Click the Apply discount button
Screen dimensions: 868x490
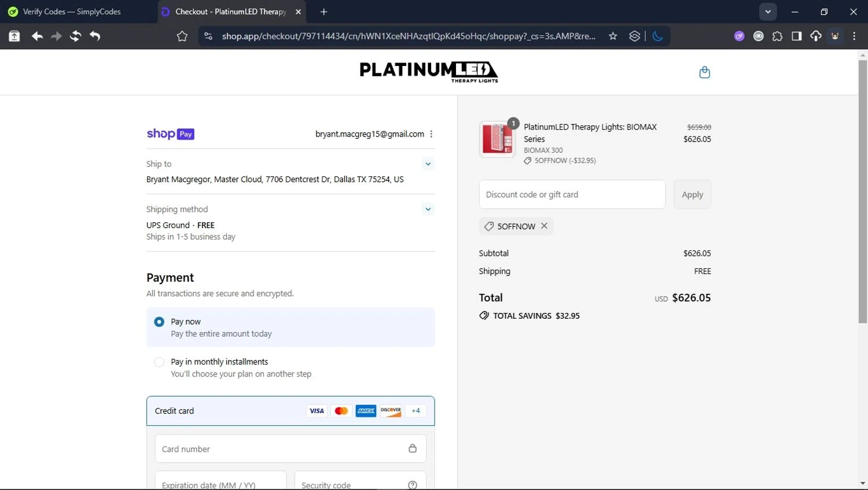coord(692,194)
